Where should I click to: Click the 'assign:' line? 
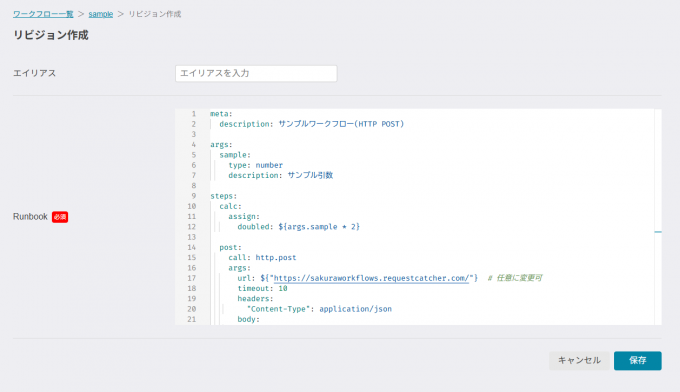pos(244,216)
